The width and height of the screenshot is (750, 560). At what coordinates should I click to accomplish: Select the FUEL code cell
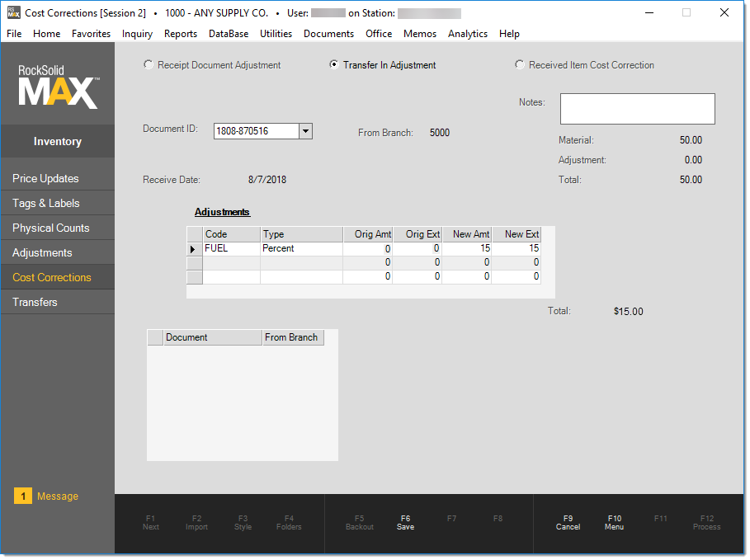[x=232, y=249]
